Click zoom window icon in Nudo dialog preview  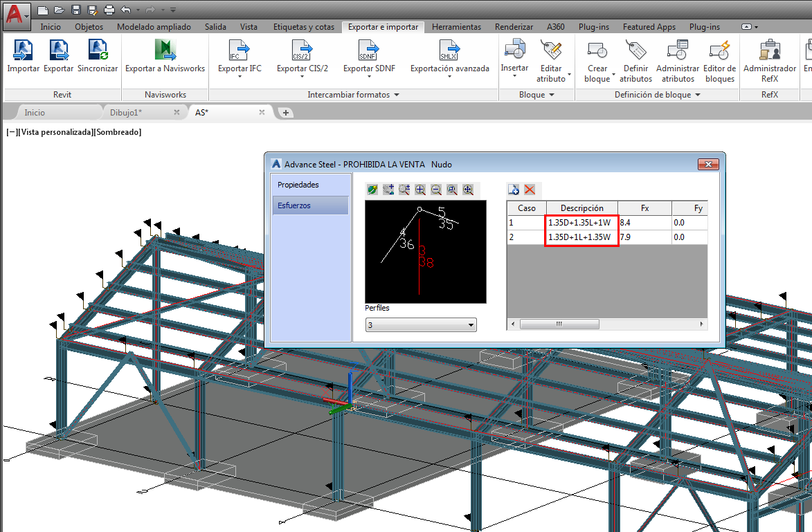(x=452, y=190)
